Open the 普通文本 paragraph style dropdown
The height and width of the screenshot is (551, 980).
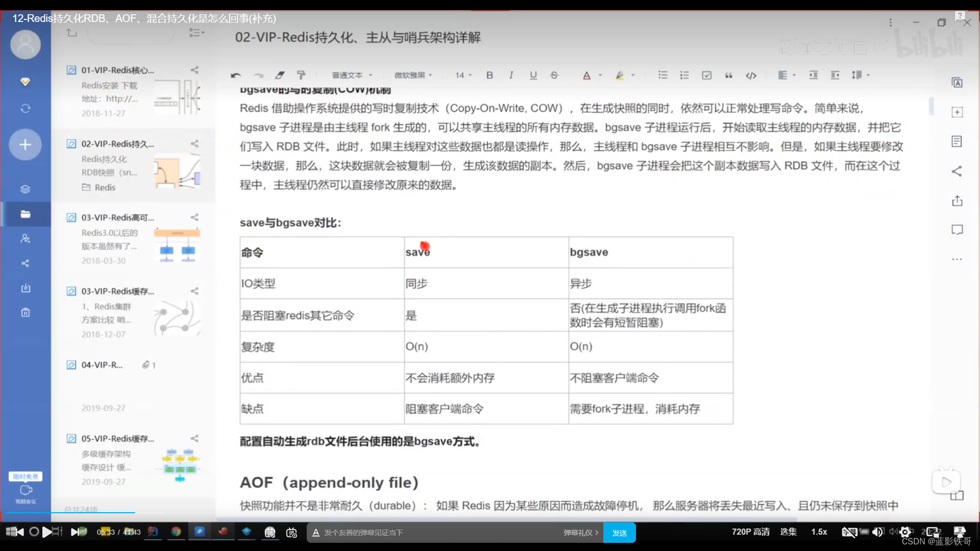352,76
